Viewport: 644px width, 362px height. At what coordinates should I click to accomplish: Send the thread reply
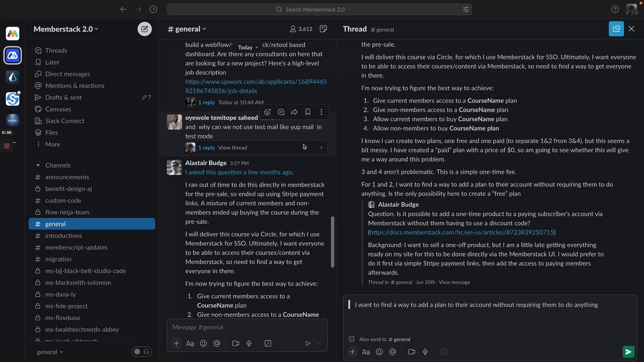point(628,352)
